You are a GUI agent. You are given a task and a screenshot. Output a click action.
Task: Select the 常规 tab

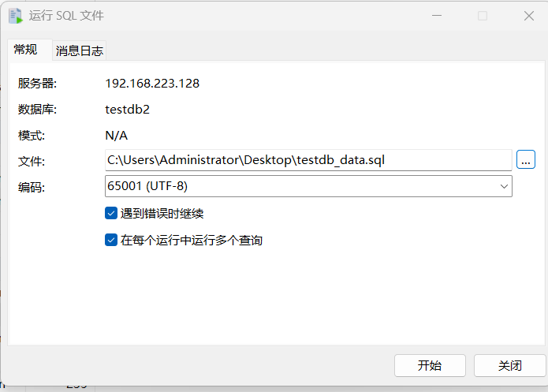click(25, 50)
